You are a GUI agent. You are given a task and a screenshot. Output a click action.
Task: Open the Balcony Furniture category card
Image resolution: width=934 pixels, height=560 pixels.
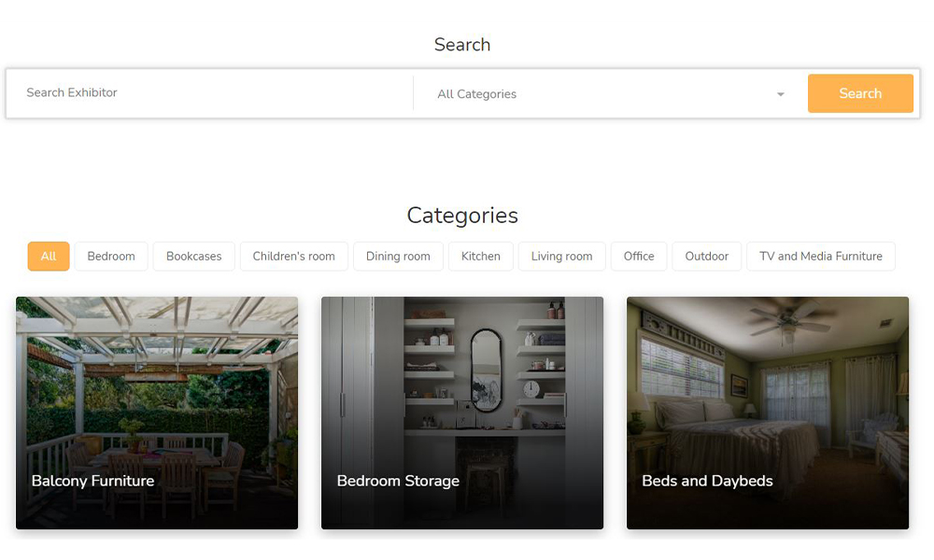click(x=157, y=392)
